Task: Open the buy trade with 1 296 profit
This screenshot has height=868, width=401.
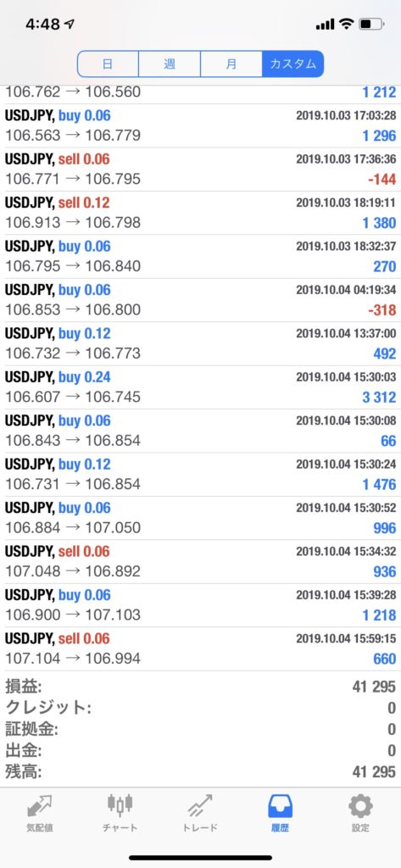Action: 200,125
